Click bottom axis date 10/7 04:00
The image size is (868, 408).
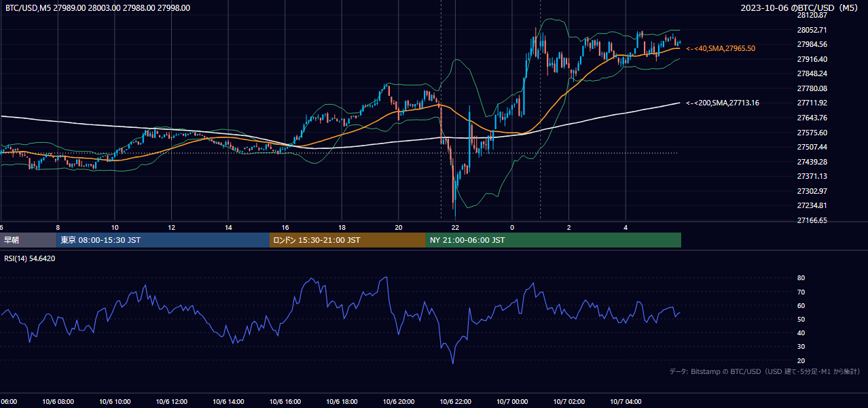(x=626, y=402)
